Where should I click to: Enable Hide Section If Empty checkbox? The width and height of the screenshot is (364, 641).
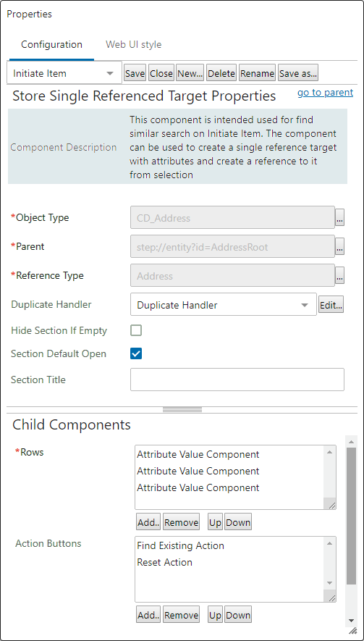coord(136,330)
